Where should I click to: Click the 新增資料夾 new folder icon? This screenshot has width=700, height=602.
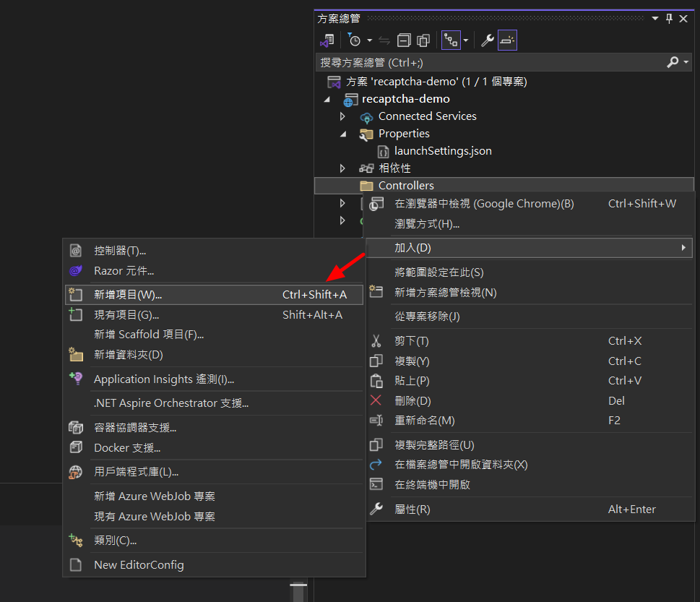click(x=76, y=355)
